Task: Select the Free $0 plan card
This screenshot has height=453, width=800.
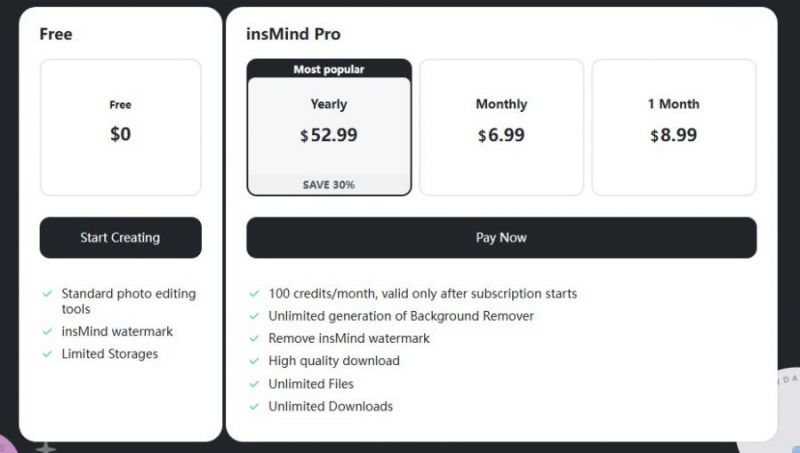Action: click(x=120, y=127)
